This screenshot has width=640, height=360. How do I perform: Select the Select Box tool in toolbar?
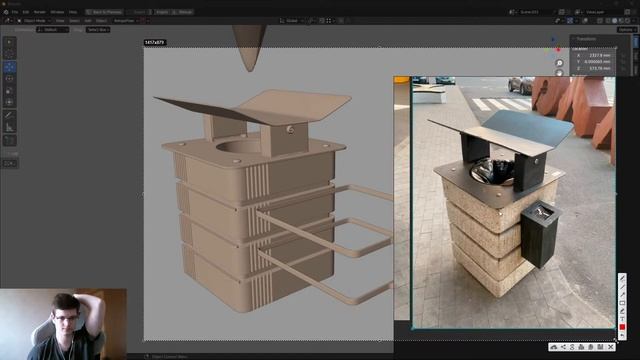9,42
